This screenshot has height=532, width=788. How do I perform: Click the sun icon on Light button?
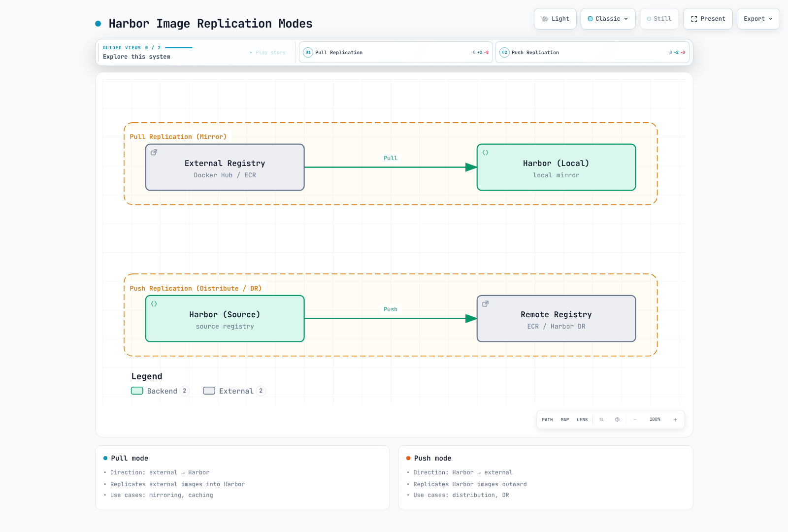coord(545,19)
